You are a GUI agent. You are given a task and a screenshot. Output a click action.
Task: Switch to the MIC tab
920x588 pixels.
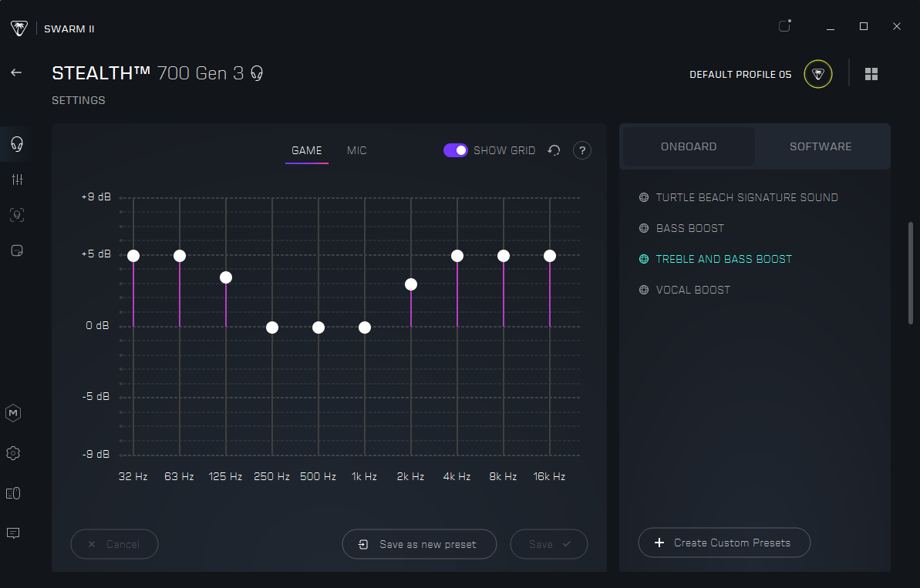coord(357,150)
